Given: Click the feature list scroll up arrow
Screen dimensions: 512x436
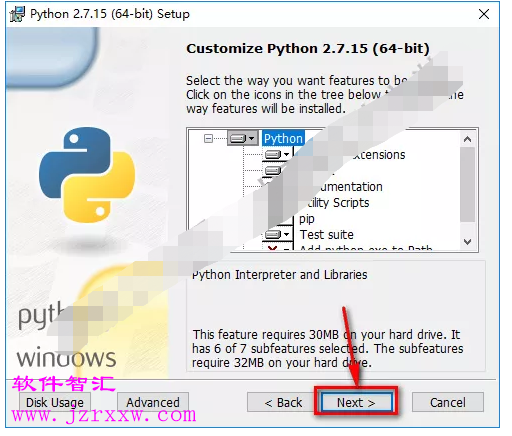Looking at the screenshot, I should point(467,139).
